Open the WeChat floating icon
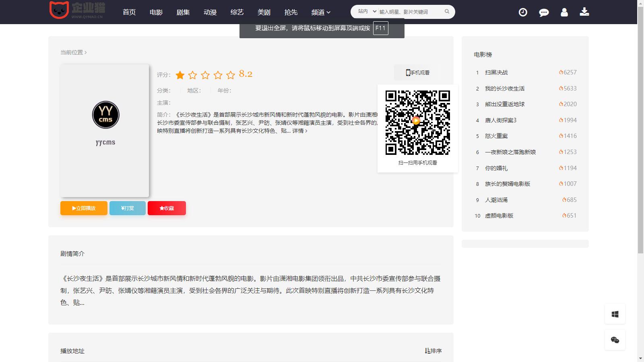644x362 pixels. pyautogui.click(x=615, y=340)
